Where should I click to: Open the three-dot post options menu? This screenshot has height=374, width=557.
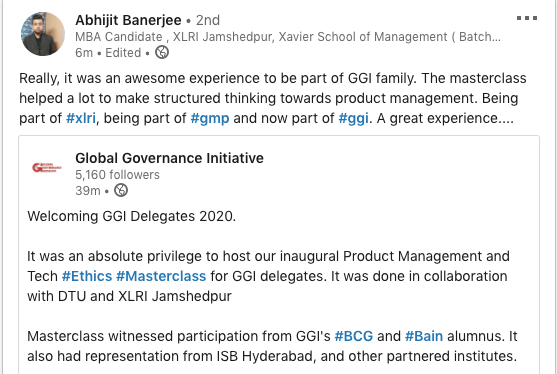527,18
